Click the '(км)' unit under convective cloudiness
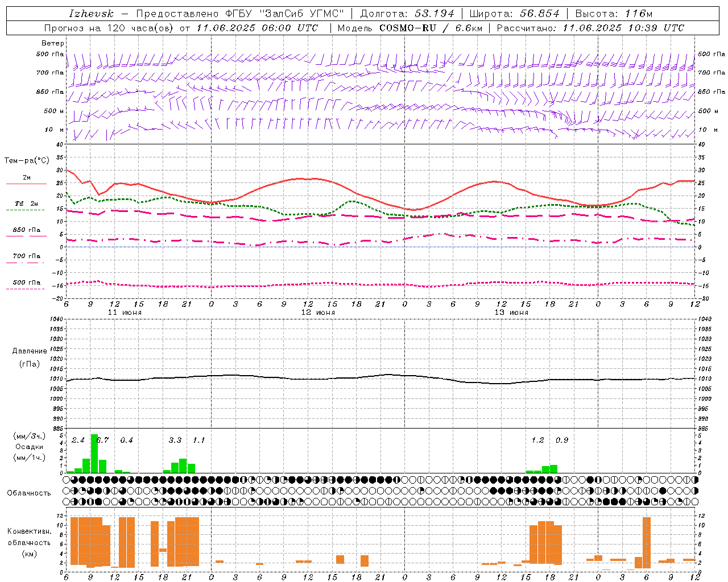728x582 pixels. [x=30, y=554]
